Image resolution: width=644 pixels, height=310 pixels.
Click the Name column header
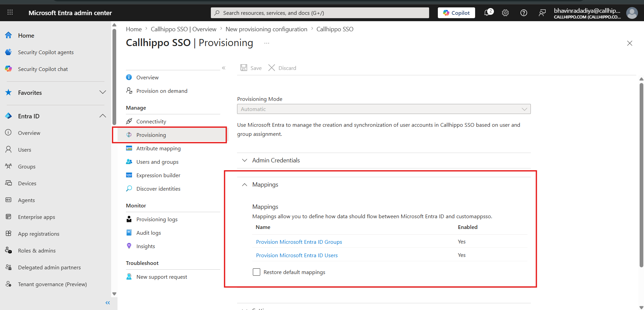(x=263, y=227)
